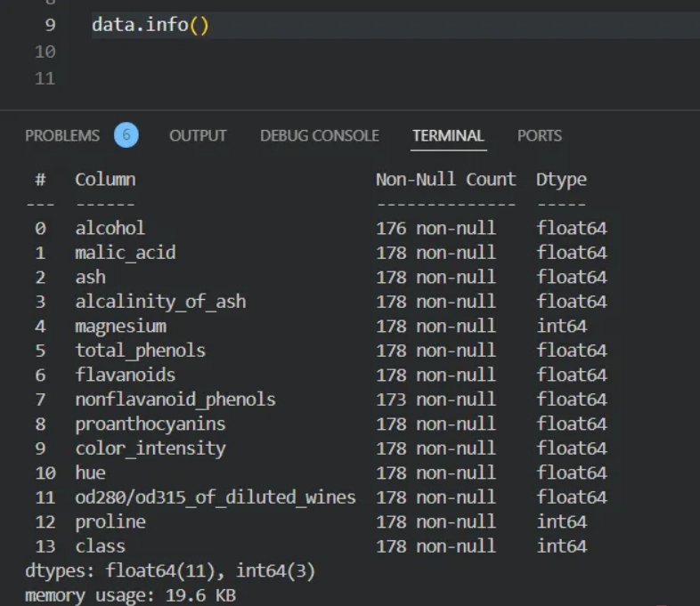Click the int64 dtype of class
Image resolution: width=700 pixels, height=606 pixels.
561,546
